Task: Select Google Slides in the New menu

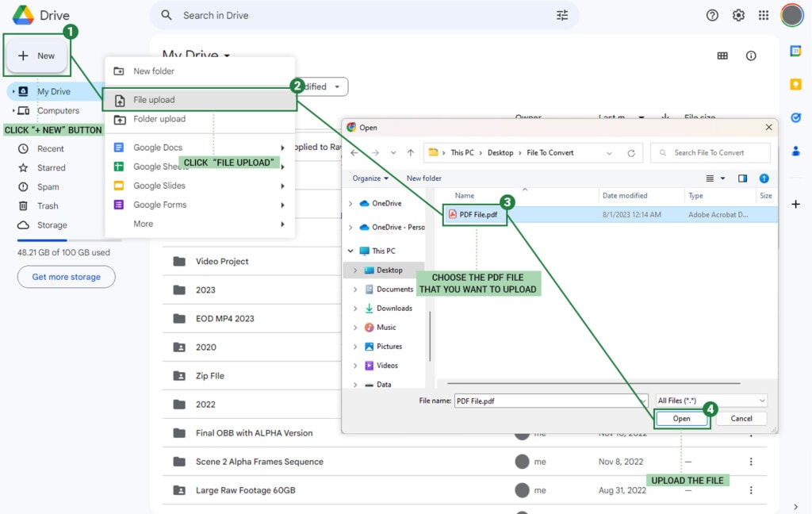Action: tap(200, 186)
